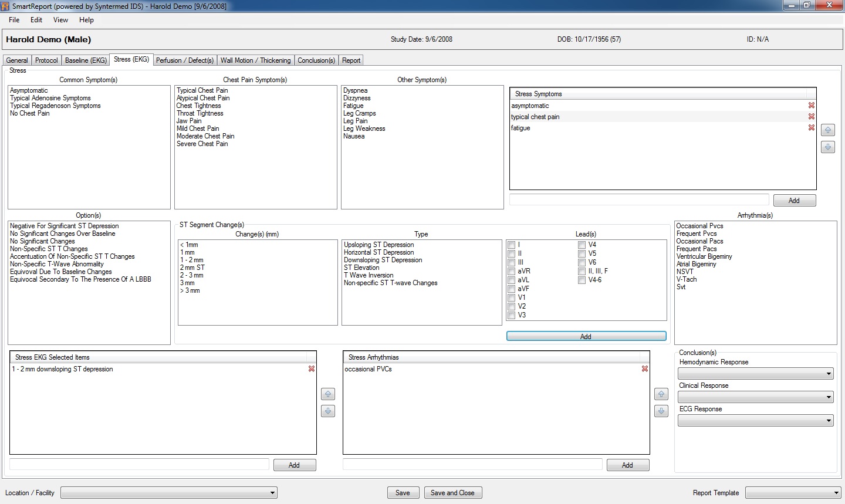Remove 'occasional PVCs' from Stress Arrhythmias
This screenshot has width=845, height=504.
click(x=645, y=369)
